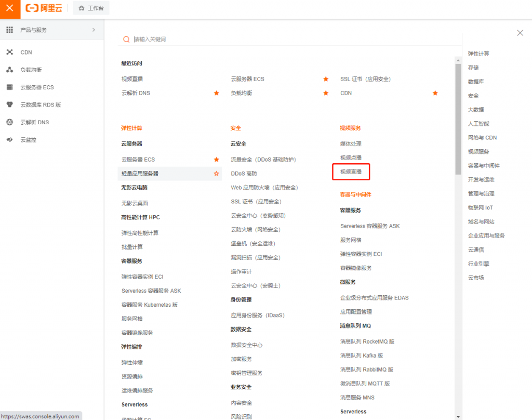Open 弹性伸缩 service
Screen dimensions: 532x420
tap(132, 363)
